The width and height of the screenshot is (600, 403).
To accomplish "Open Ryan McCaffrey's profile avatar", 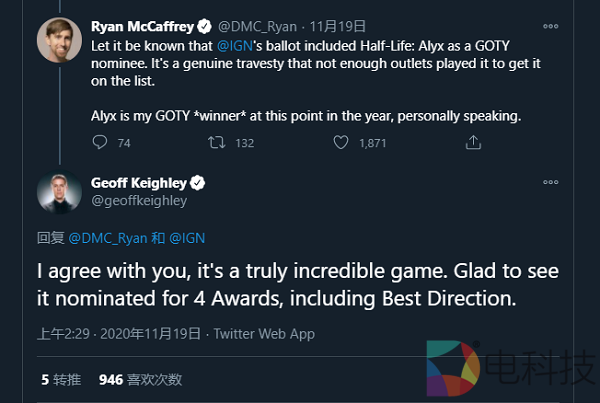I will tap(59, 38).
